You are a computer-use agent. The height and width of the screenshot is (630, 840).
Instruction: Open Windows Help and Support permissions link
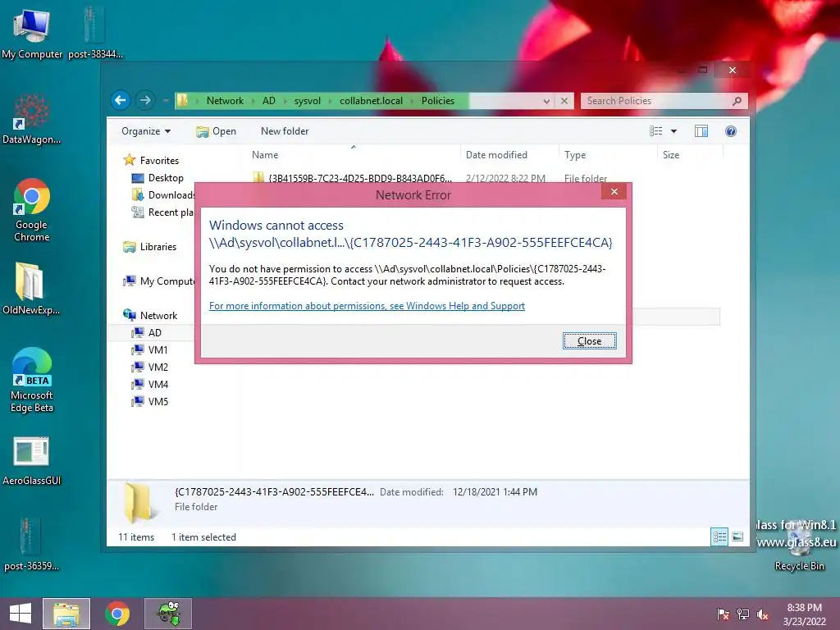click(367, 306)
